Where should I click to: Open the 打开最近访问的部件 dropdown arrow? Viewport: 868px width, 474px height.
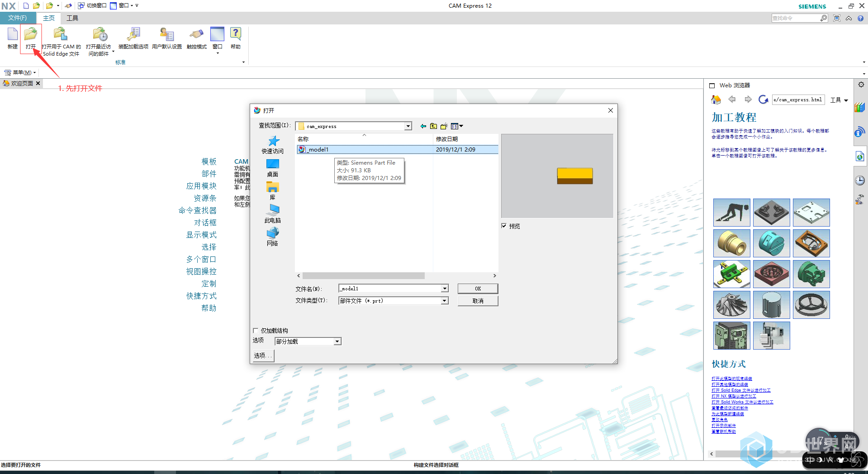point(113,52)
